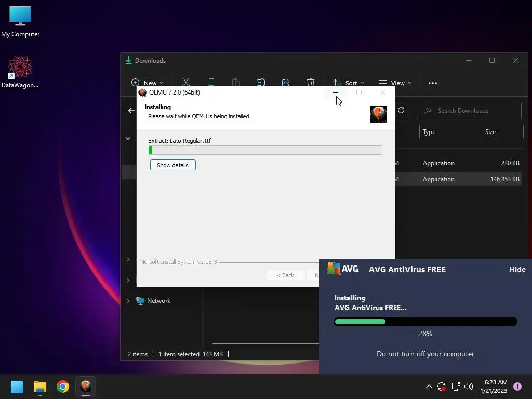
Task: Click the QEMU title bar icon
Action: point(142,92)
